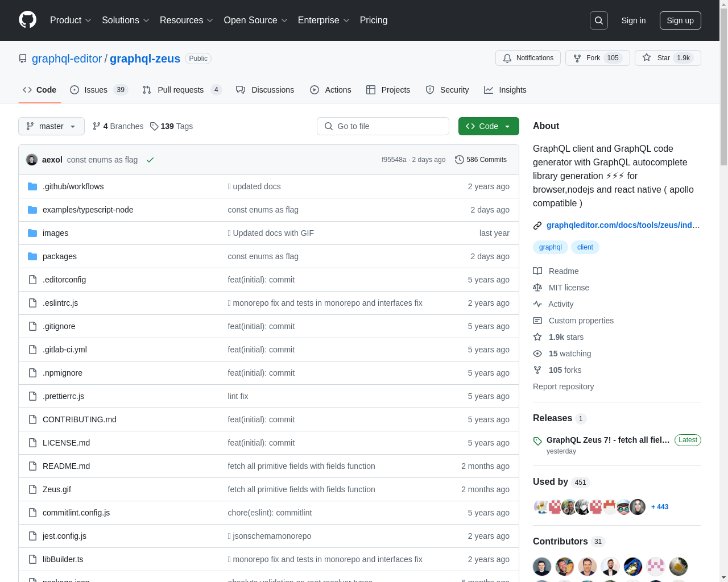The width and height of the screenshot is (728, 582).
Task: Open the examples/typescript-node folder
Action: (x=88, y=210)
